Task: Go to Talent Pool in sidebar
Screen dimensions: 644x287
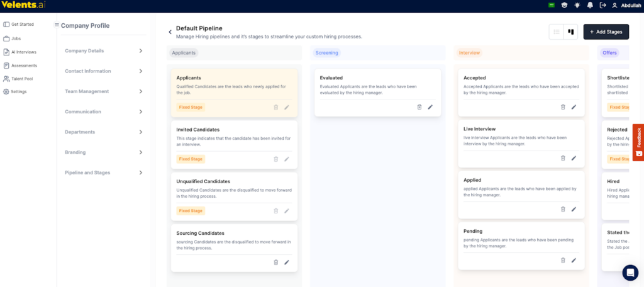Action: (22, 79)
